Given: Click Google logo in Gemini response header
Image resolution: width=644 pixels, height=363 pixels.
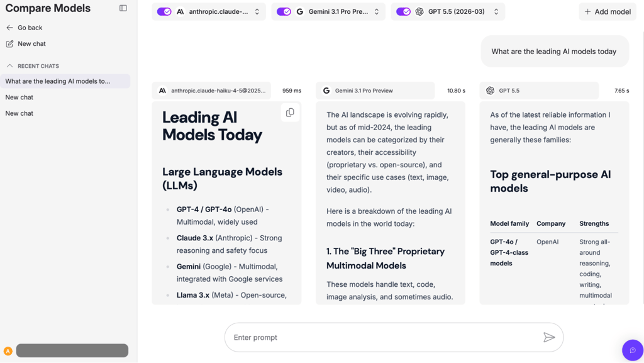Looking at the screenshot, I should pos(326,91).
